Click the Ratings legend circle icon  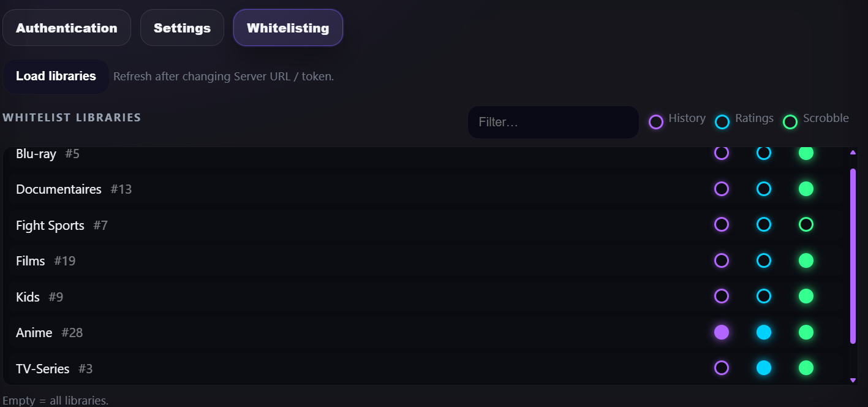pos(722,122)
